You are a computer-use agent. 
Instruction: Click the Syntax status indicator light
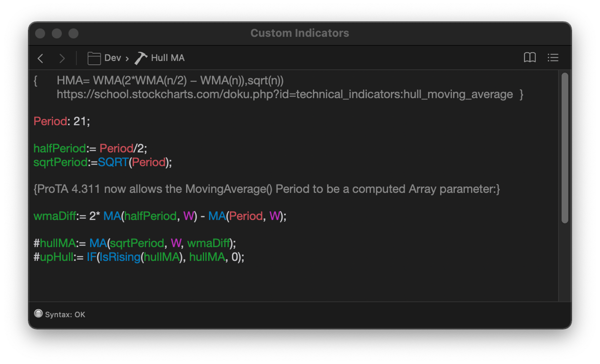[x=38, y=314]
